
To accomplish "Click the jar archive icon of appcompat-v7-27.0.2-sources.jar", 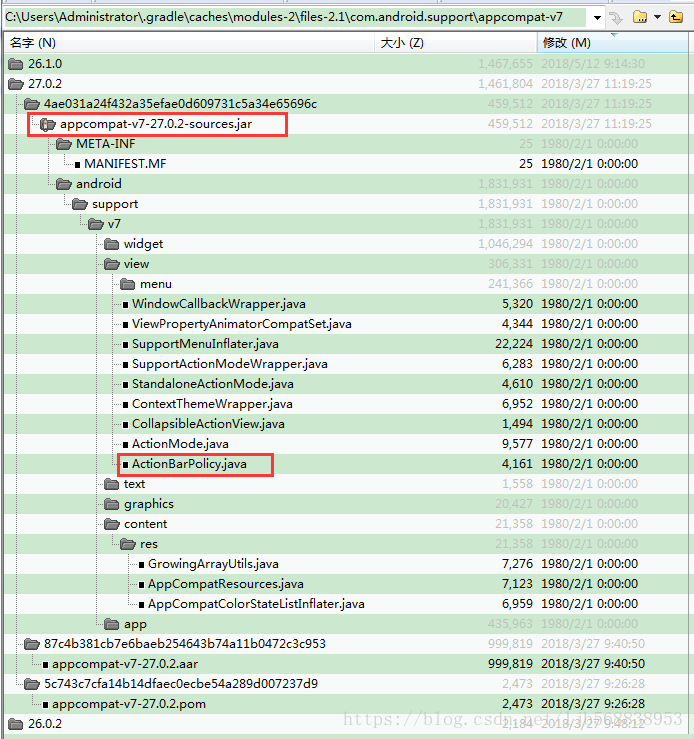I will (x=48, y=124).
